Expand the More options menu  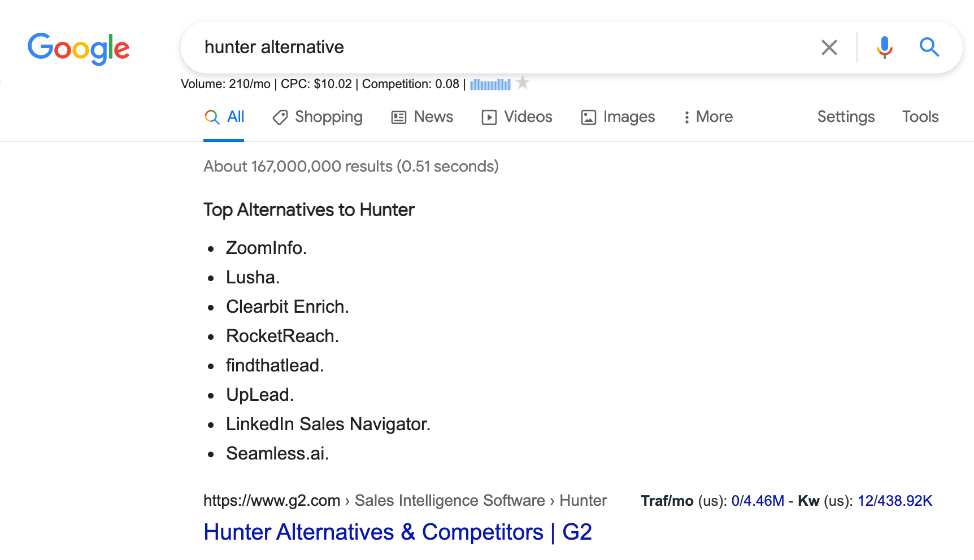(708, 117)
